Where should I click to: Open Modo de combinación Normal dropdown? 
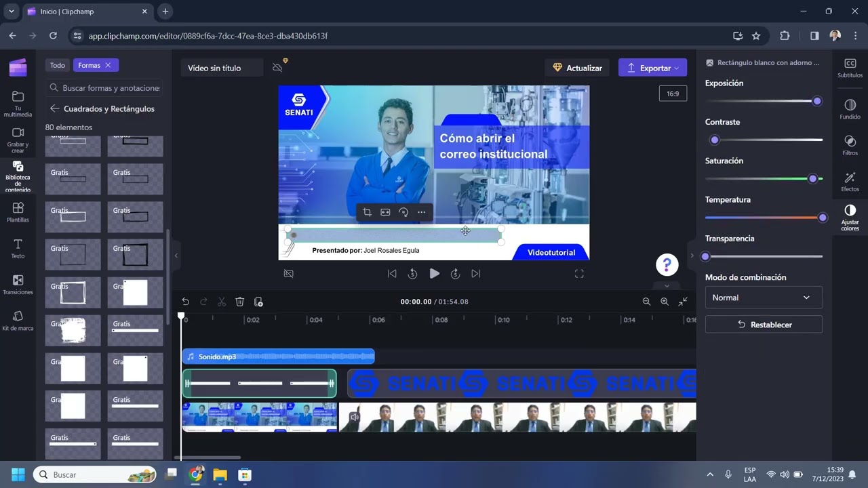[x=764, y=298]
